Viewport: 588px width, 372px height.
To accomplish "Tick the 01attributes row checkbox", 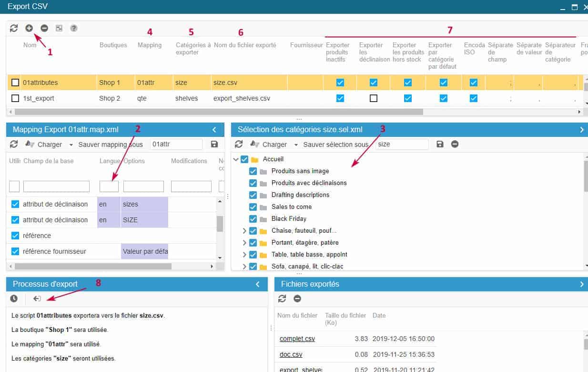I will click(x=15, y=83).
